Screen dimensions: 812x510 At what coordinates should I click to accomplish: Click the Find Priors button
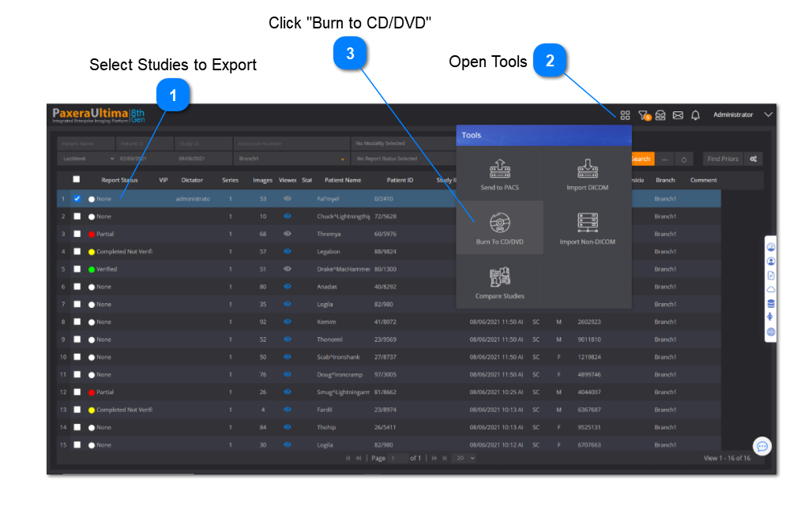pyautogui.click(x=722, y=159)
